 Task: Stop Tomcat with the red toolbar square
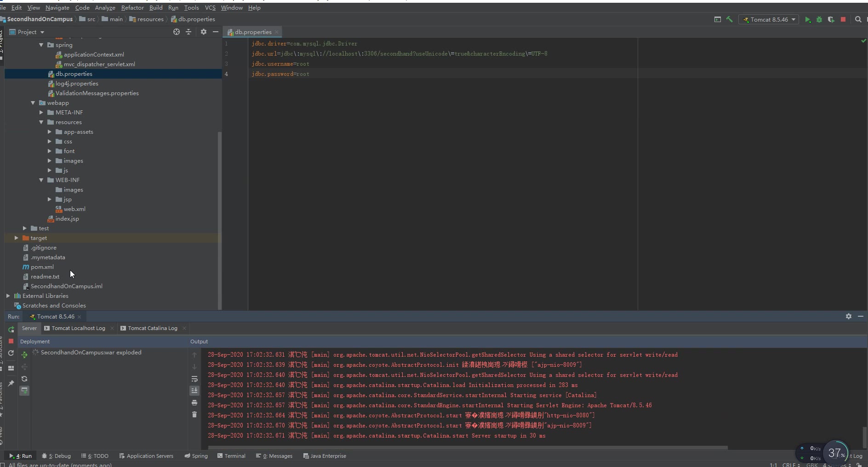click(x=843, y=19)
